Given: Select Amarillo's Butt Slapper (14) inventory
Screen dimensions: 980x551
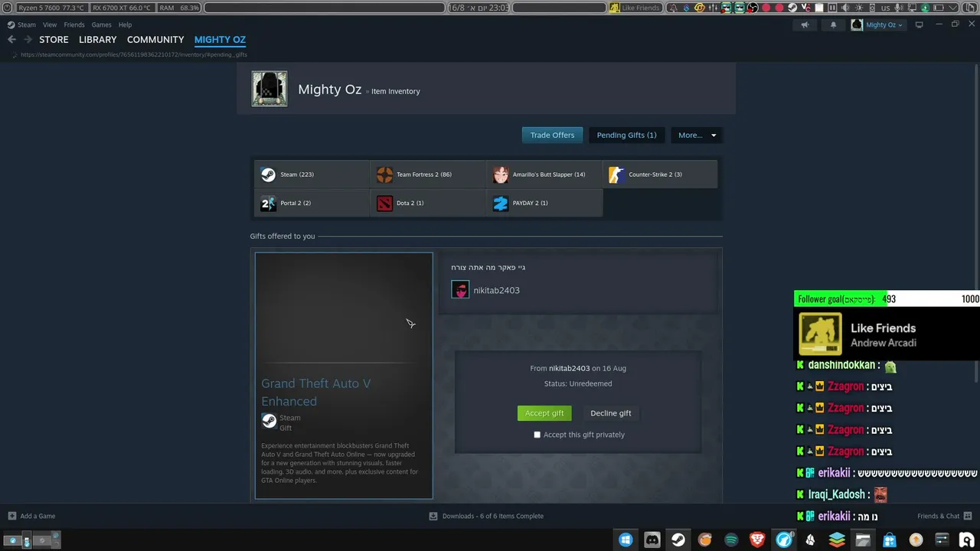Looking at the screenshot, I should point(544,174).
